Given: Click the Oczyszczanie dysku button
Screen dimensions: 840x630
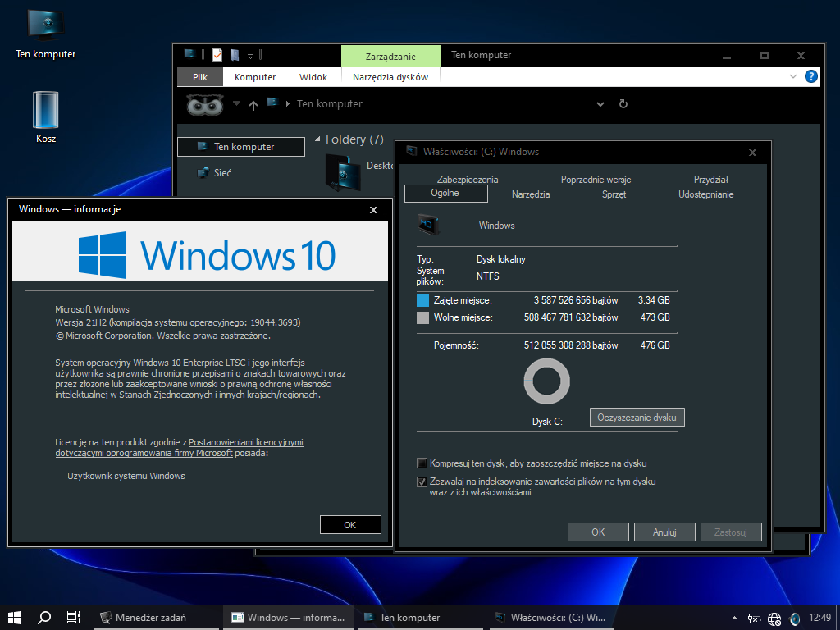Looking at the screenshot, I should coord(637,418).
